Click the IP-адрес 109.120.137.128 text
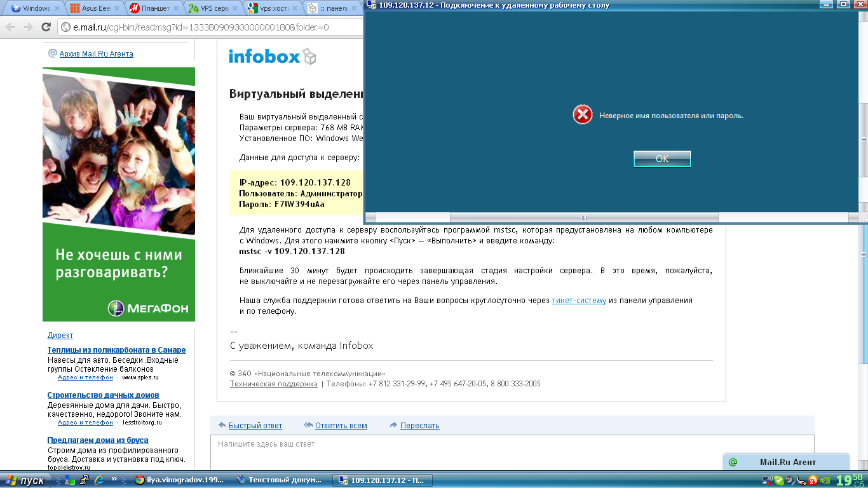Viewport: 868px width, 488px height. pyautogui.click(x=294, y=183)
